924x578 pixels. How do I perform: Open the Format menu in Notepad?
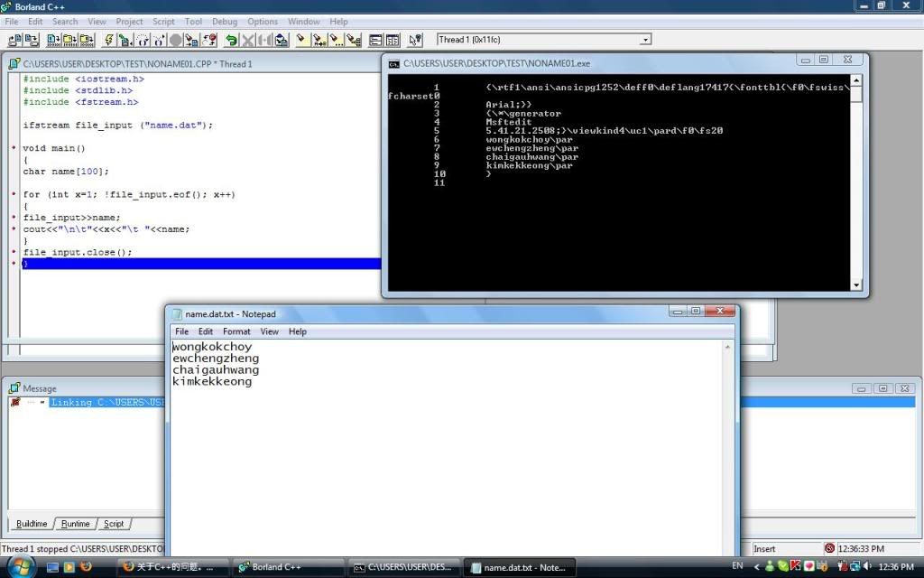point(236,331)
